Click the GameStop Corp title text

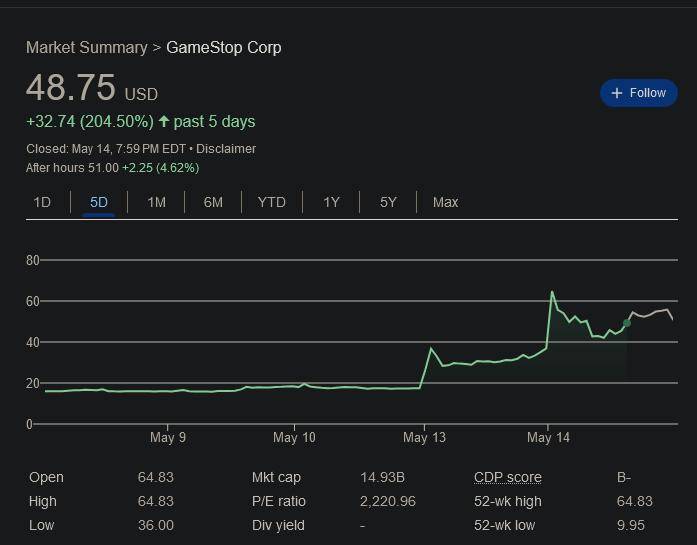[x=224, y=48]
